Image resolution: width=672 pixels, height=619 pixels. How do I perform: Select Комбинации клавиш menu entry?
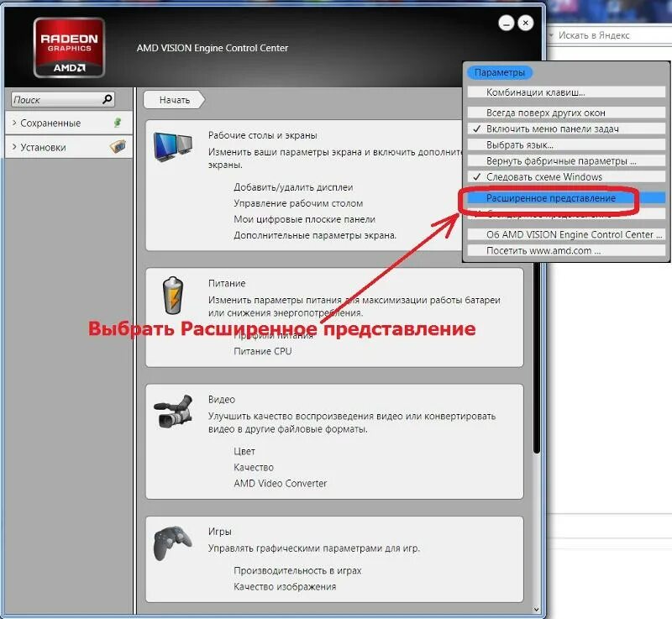tap(566, 92)
